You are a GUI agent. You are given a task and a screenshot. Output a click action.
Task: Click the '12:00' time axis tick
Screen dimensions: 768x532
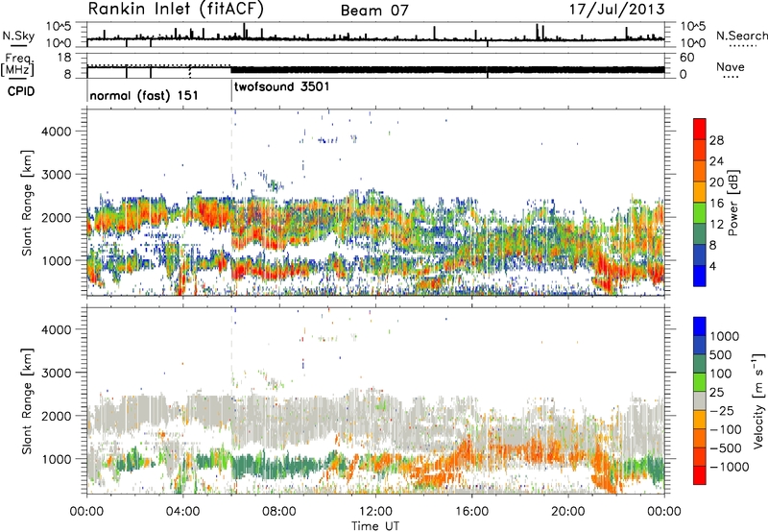[x=375, y=512]
